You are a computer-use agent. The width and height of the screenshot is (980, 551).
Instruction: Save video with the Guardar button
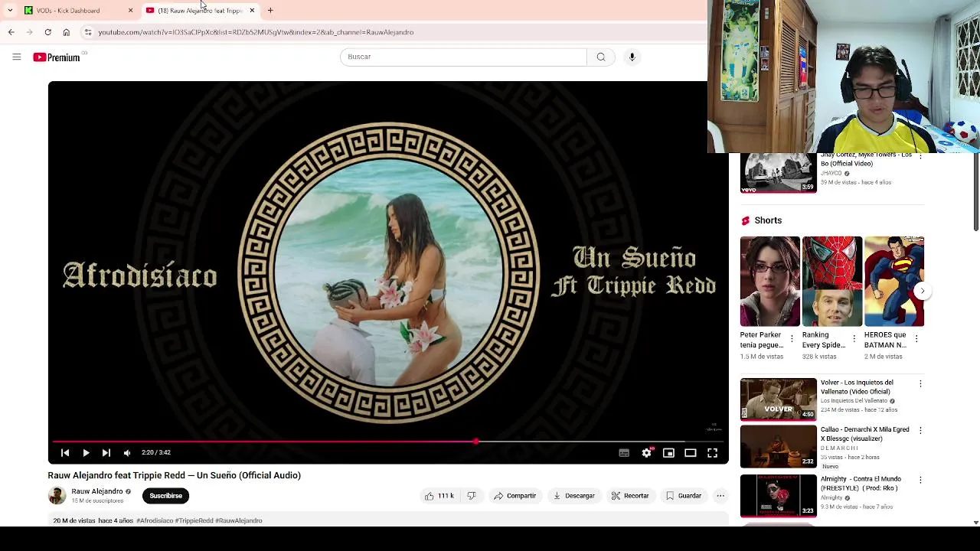pyautogui.click(x=684, y=496)
